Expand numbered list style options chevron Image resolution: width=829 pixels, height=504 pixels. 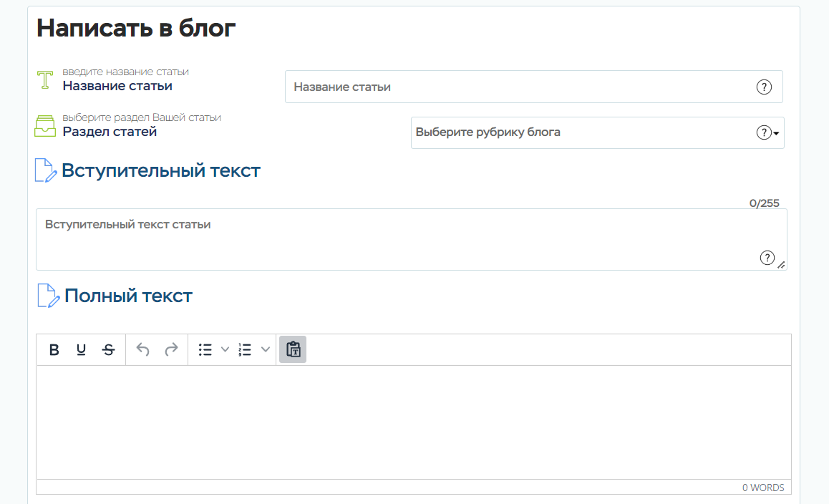pos(266,350)
